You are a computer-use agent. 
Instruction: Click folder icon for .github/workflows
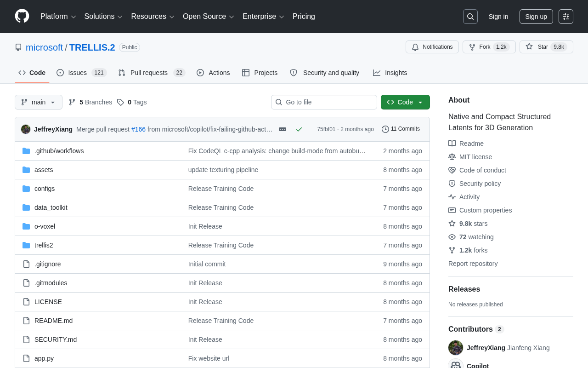26,151
